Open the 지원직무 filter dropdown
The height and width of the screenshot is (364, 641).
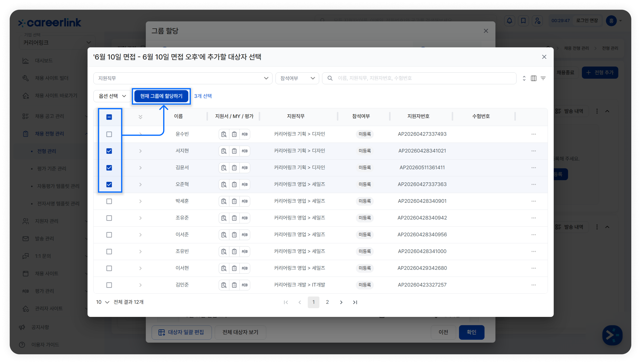tap(183, 78)
